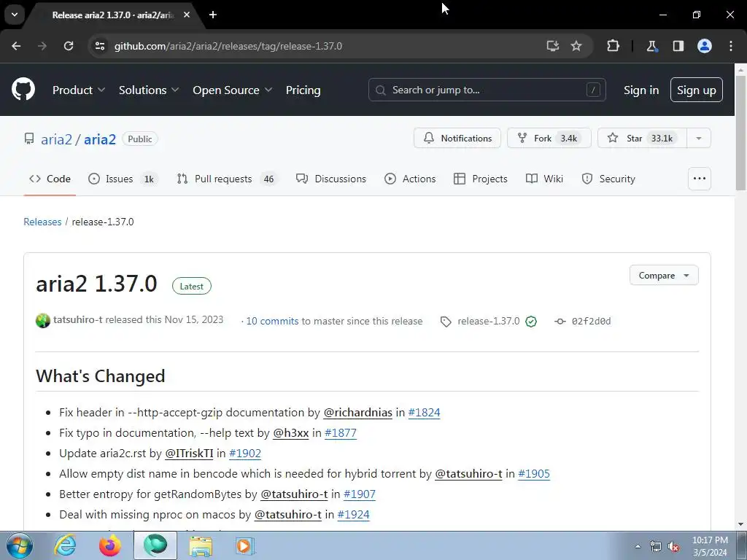Open pull request #1907
This screenshot has height=560, width=747.
pyautogui.click(x=359, y=494)
